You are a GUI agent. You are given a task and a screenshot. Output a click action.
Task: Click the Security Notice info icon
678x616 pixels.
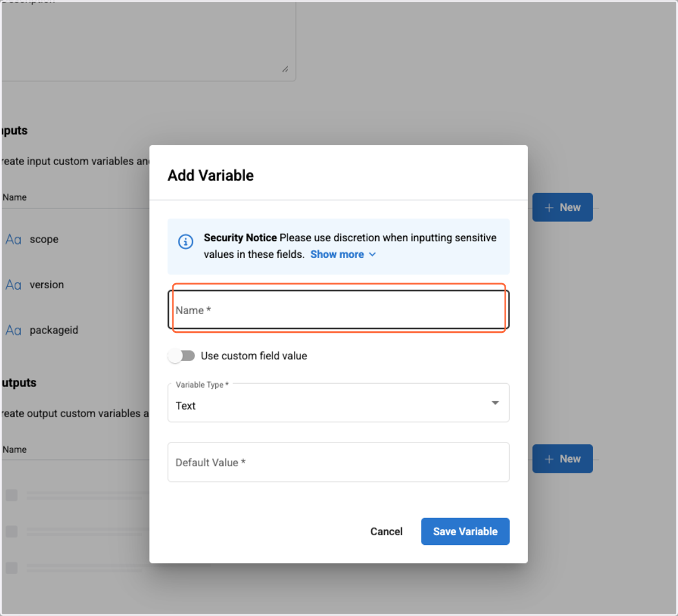(x=185, y=242)
